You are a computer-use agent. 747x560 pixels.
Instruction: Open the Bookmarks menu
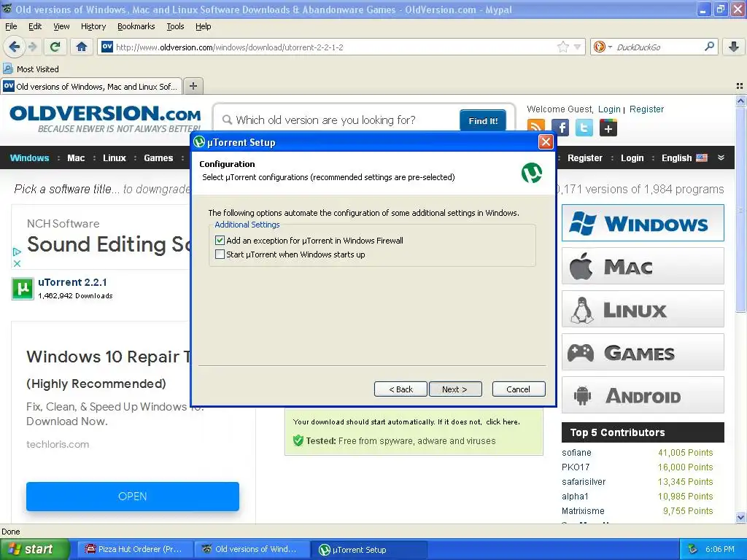tap(136, 26)
